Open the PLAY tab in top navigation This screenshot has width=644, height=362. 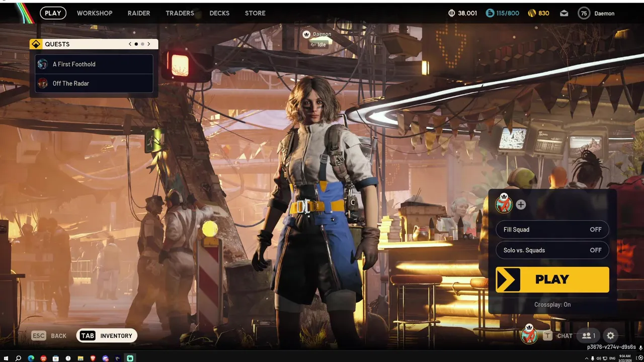click(53, 13)
